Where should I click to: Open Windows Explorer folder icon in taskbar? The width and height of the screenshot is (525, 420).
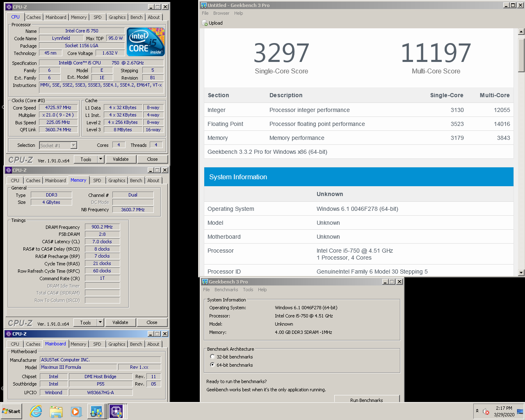tap(56, 411)
